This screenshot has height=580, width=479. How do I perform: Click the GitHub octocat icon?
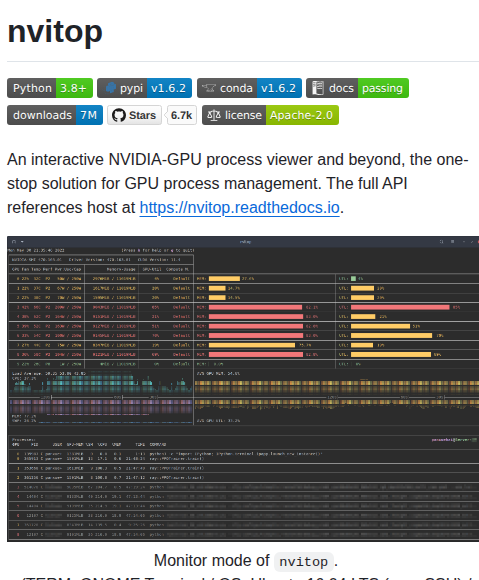(x=119, y=115)
